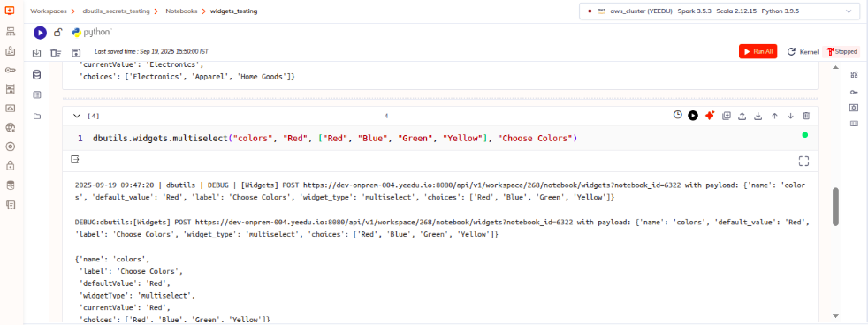Image resolution: width=868 pixels, height=325 pixels.
Task: Collapse cell [4] with the chevron
Action: pyautogui.click(x=77, y=116)
